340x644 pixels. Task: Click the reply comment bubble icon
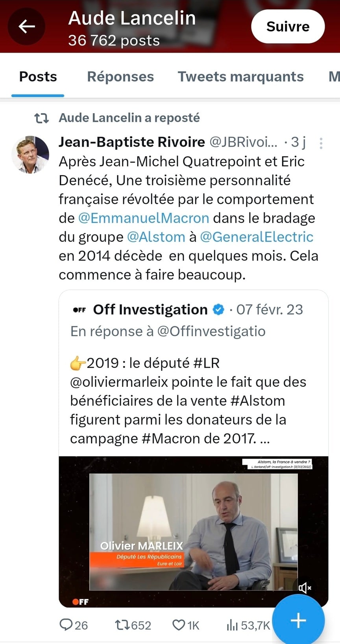pos(66,625)
